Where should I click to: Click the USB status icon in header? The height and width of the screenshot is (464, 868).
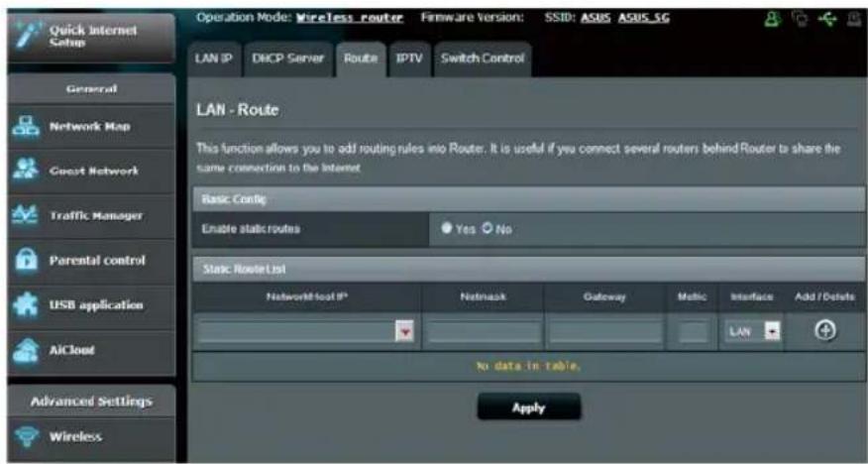828,20
